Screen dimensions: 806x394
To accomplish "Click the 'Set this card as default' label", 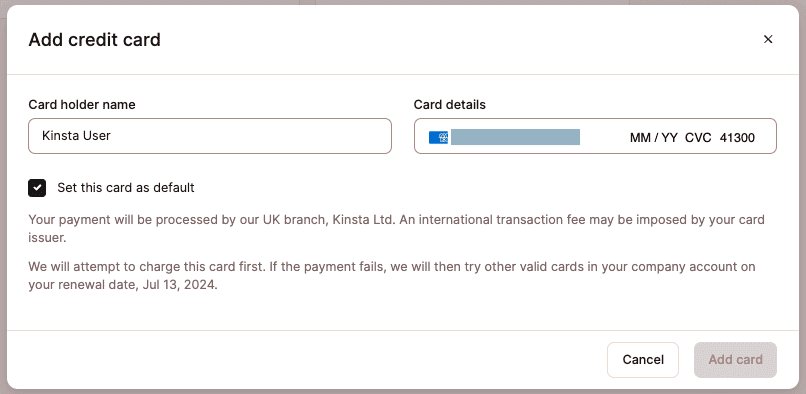I will (126, 188).
